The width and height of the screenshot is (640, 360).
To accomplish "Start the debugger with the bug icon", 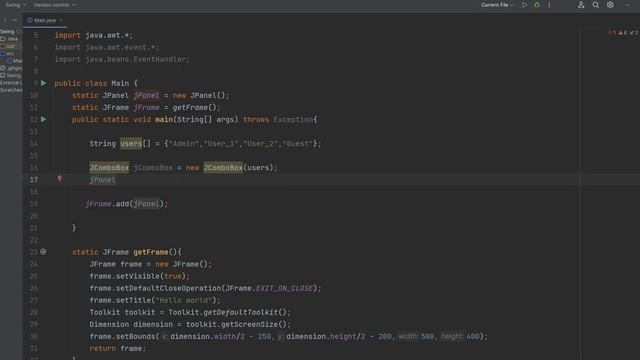I will [537, 5].
